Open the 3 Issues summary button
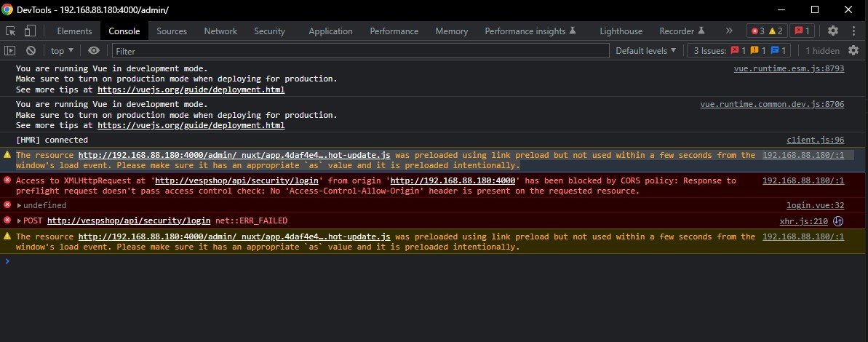 pos(738,51)
